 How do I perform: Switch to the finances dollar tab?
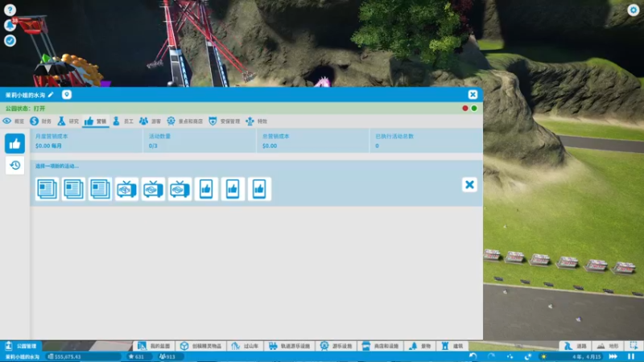pos(41,121)
